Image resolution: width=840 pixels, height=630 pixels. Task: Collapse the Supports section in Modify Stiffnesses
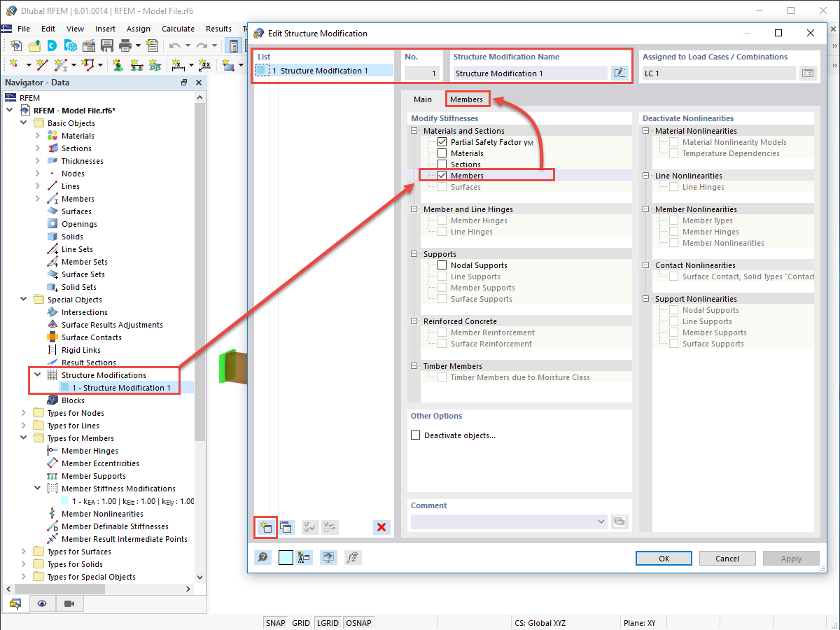412,253
